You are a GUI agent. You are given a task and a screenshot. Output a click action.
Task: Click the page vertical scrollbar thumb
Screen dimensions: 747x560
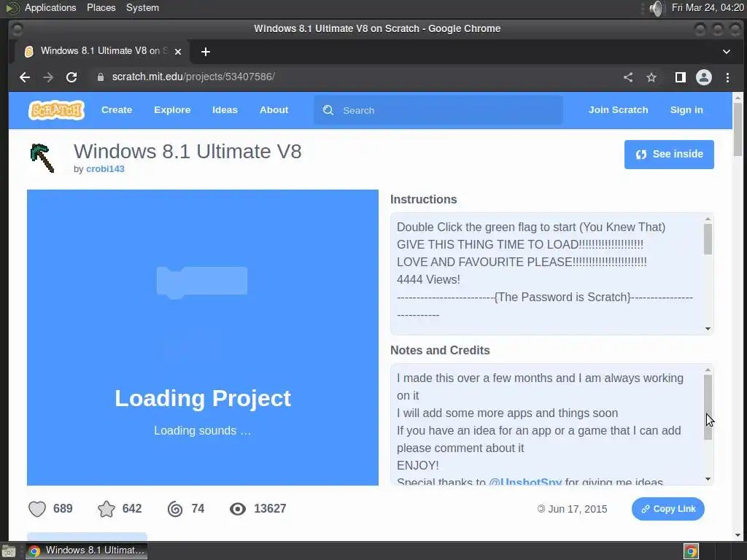pyautogui.click(x=738, y=130)
